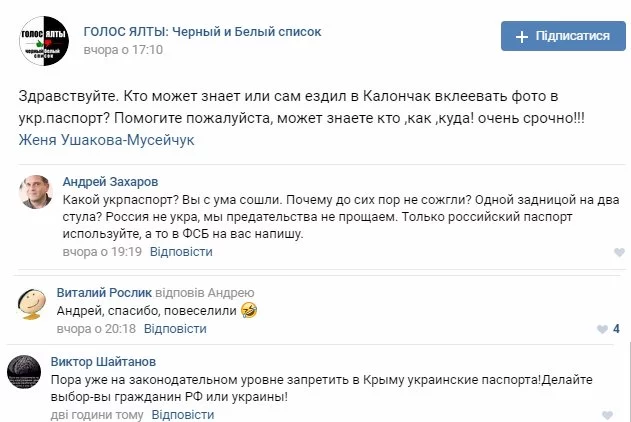Open Виктор Шайтанов name link
631x422 pixels.
point(103,361)
